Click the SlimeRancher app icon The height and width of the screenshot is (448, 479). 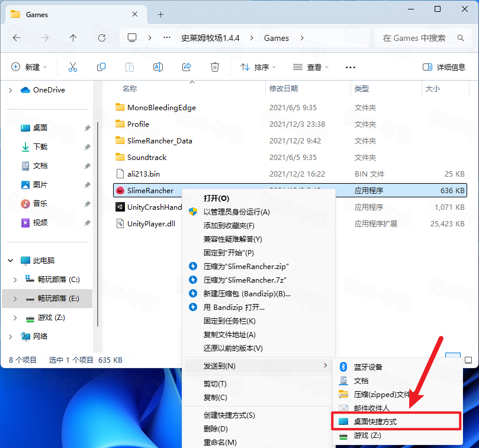[120, 190]
